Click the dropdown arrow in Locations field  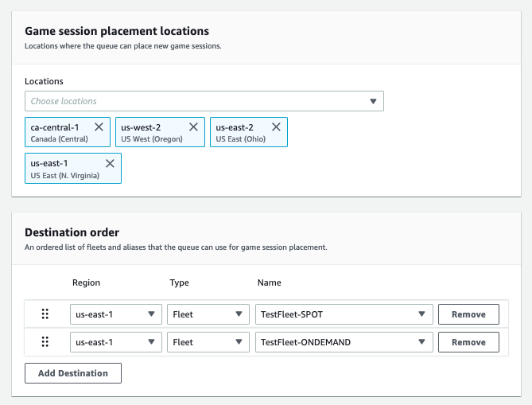(x=373, y=101)
